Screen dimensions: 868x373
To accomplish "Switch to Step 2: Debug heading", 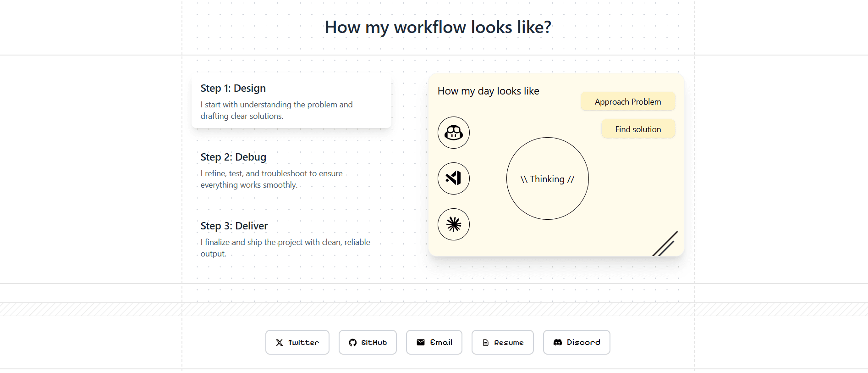I will point(233,157).
